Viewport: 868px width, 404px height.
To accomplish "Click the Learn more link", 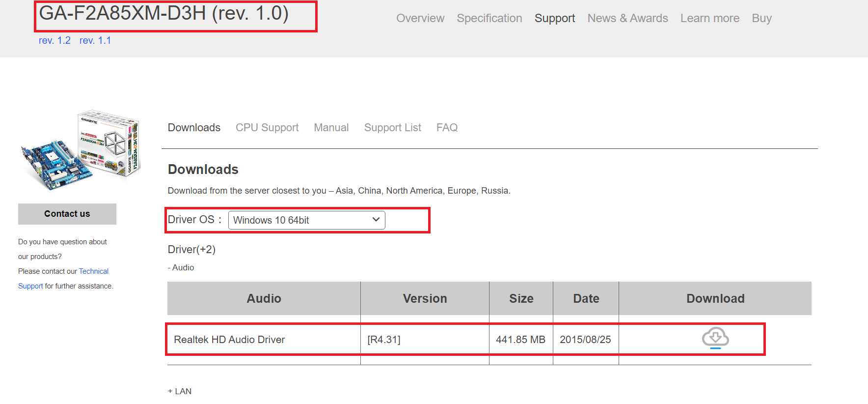I will coord(710,18).
